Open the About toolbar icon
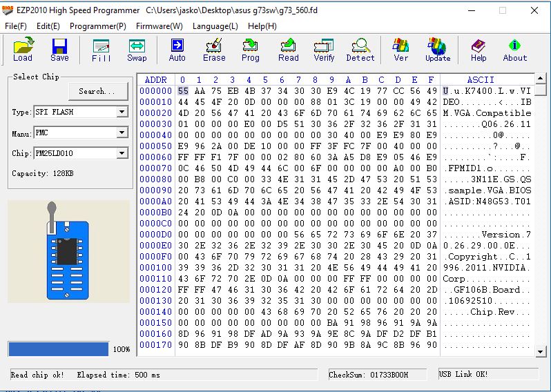Screen dimensions: 551x392 [515, 50]
